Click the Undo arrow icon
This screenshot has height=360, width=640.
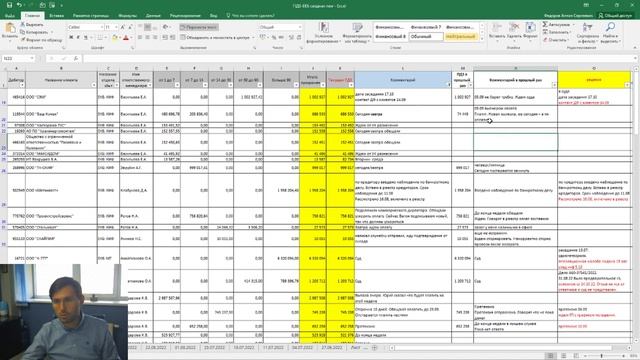pyautogui.click(x=19, y=5)
